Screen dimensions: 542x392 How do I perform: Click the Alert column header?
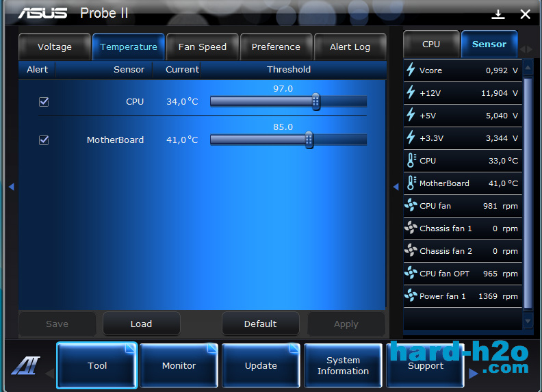coord(38,70)
